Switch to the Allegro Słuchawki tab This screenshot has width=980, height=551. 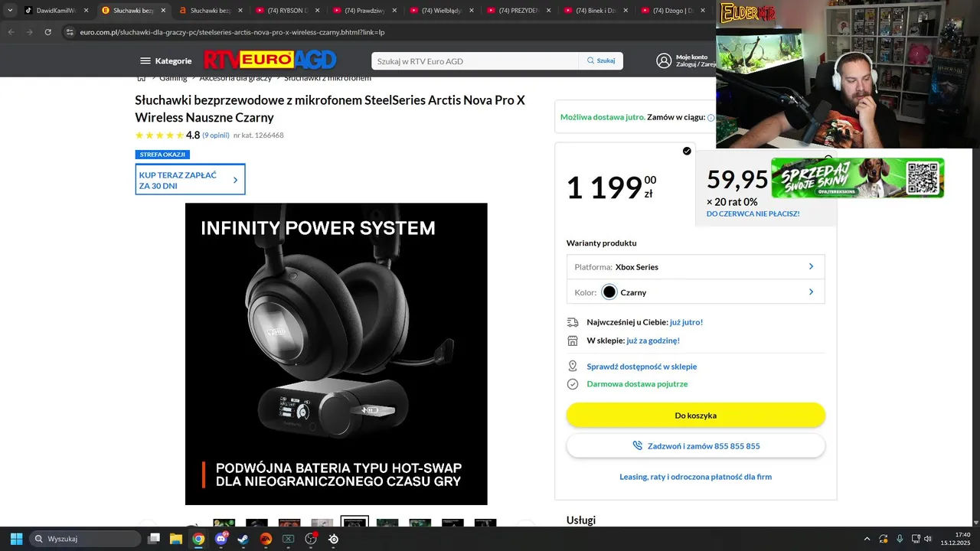[x=211, y=11]
